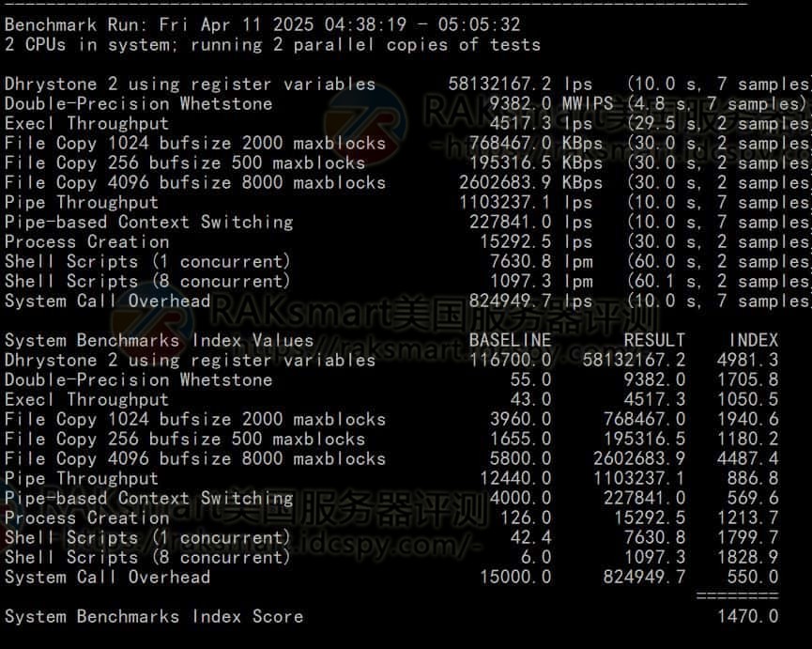Click the INDEX column header
The width and height of the screenshot is (812, 649).
click(x=753, y=341)
